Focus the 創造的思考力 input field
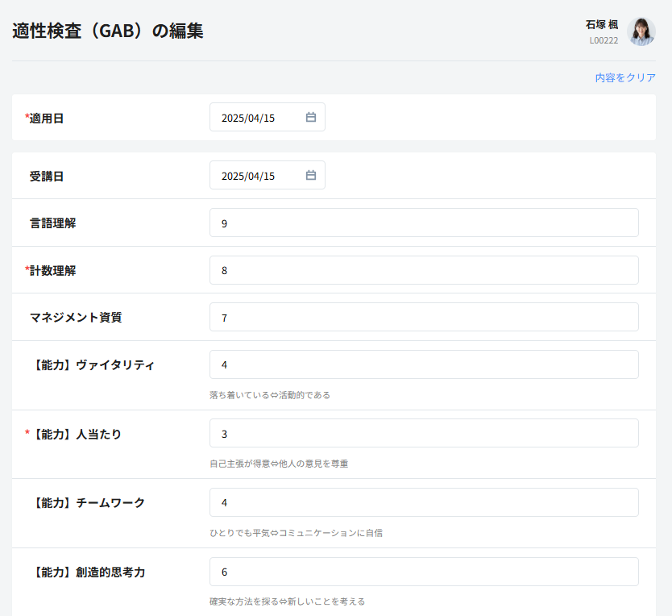This screenshot has height=616, width=672. (424, 572)
